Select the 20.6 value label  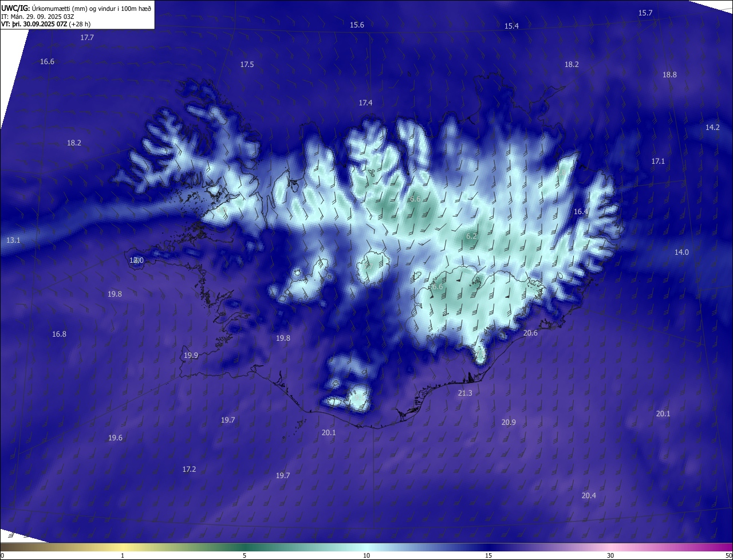[530, 333]
